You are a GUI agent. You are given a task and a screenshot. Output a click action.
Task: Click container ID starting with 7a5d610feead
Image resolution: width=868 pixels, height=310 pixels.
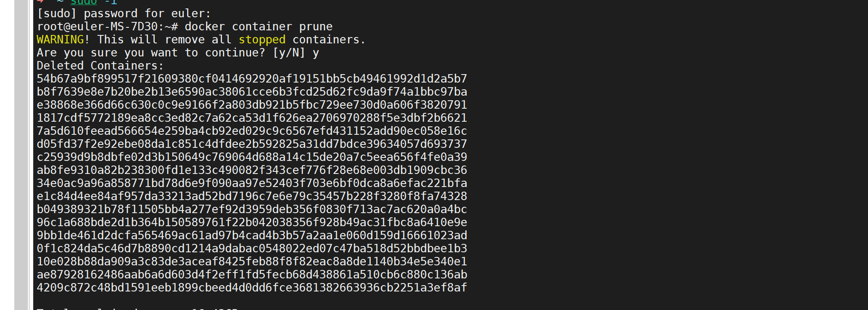coord(251,131)
